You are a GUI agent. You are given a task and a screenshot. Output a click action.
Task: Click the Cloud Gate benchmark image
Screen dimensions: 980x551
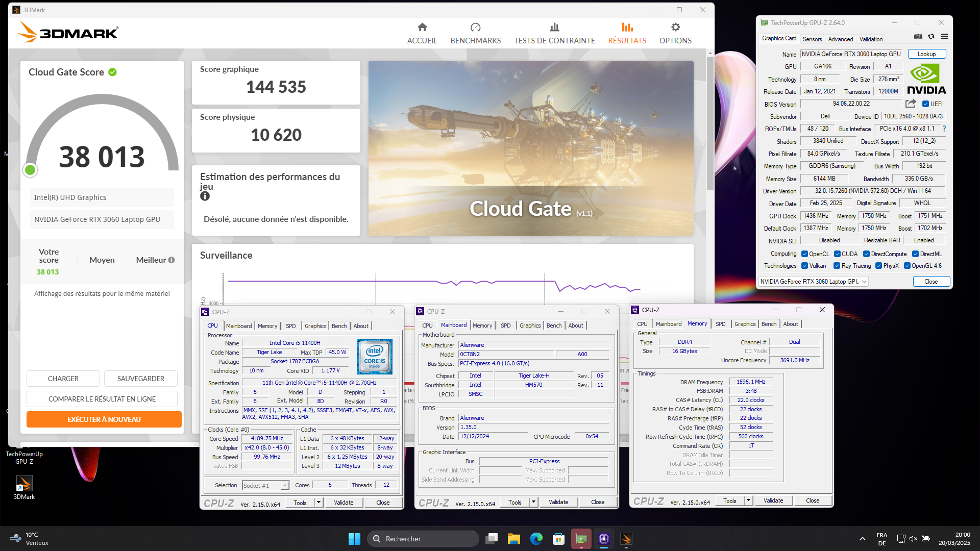coord(531,148)
